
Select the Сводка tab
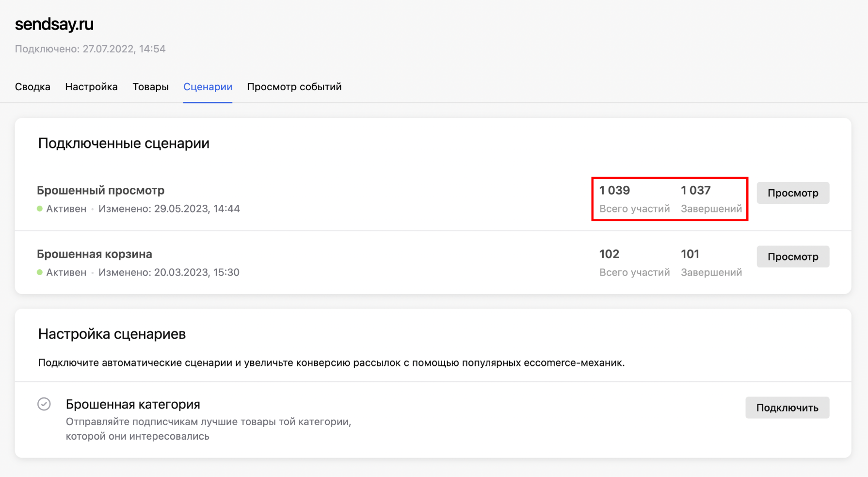tap(32, 86)
